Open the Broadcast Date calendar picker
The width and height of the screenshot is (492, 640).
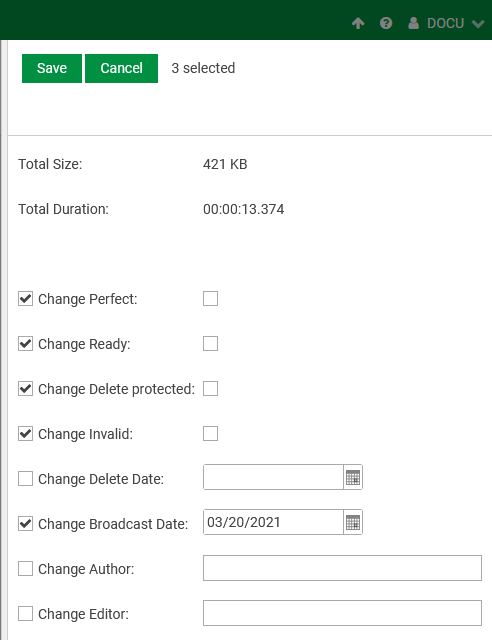[353, 522]
